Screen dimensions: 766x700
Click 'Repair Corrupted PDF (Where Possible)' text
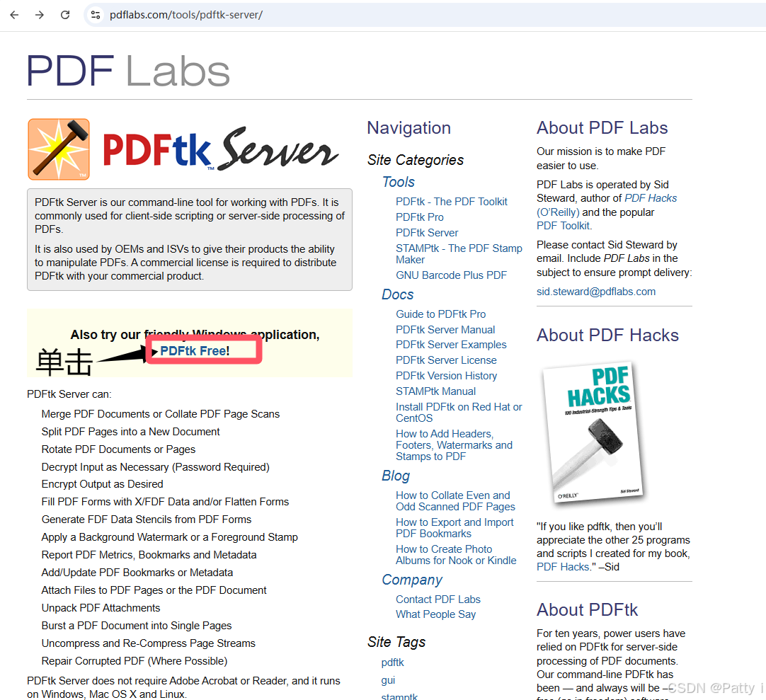(x=135, y=661)
